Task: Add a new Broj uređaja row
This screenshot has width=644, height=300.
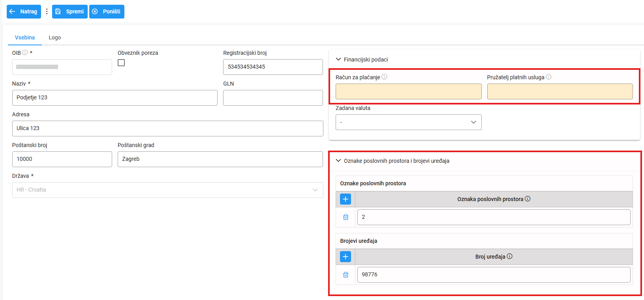Action: point(345,257)
